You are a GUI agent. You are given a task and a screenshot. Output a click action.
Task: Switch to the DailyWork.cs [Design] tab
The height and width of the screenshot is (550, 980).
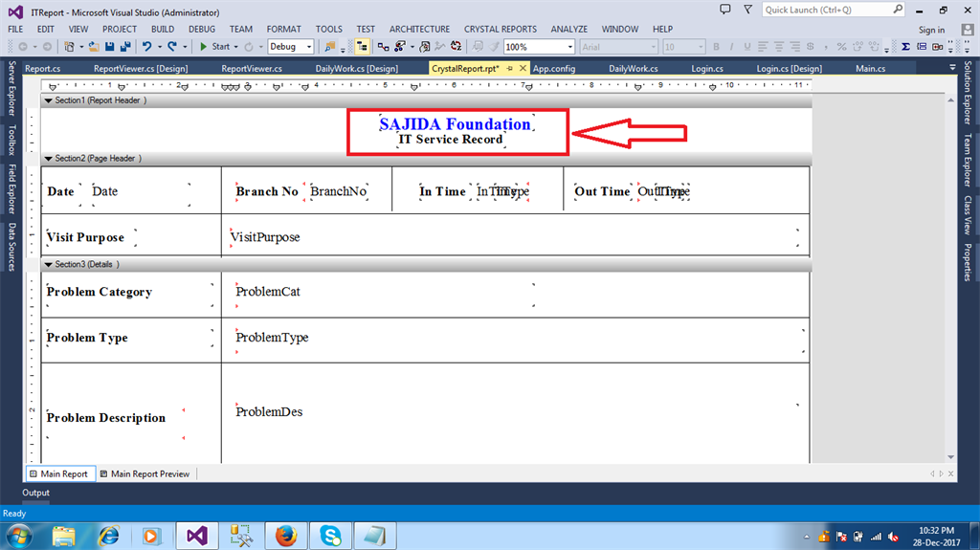pos(356,68)
